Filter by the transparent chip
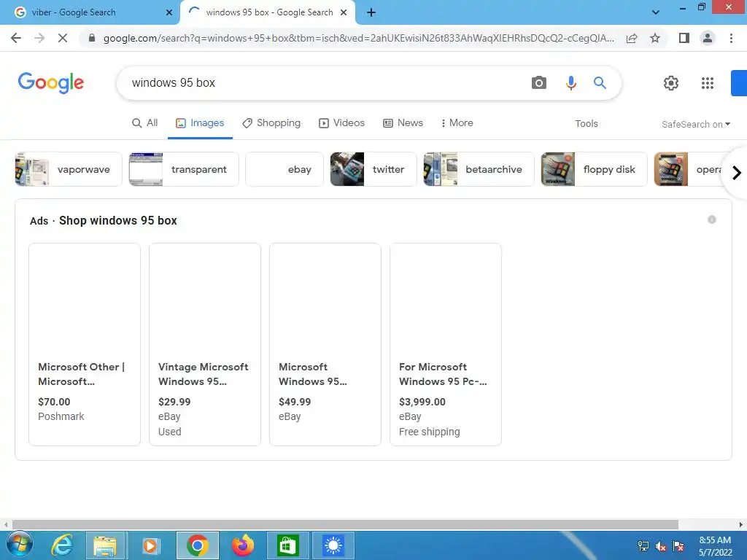Screen dimensions: 747x560 [x=184, y=169]
